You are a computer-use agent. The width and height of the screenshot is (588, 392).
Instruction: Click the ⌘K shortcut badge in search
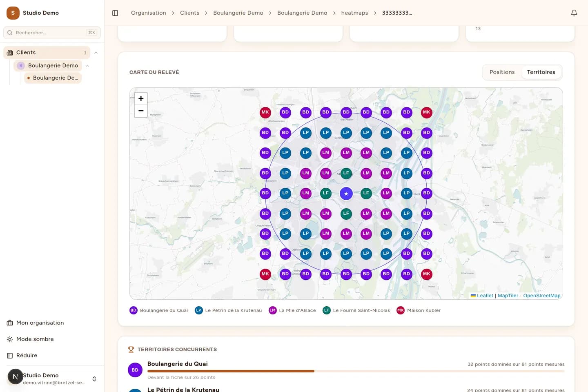coord(92,33)
